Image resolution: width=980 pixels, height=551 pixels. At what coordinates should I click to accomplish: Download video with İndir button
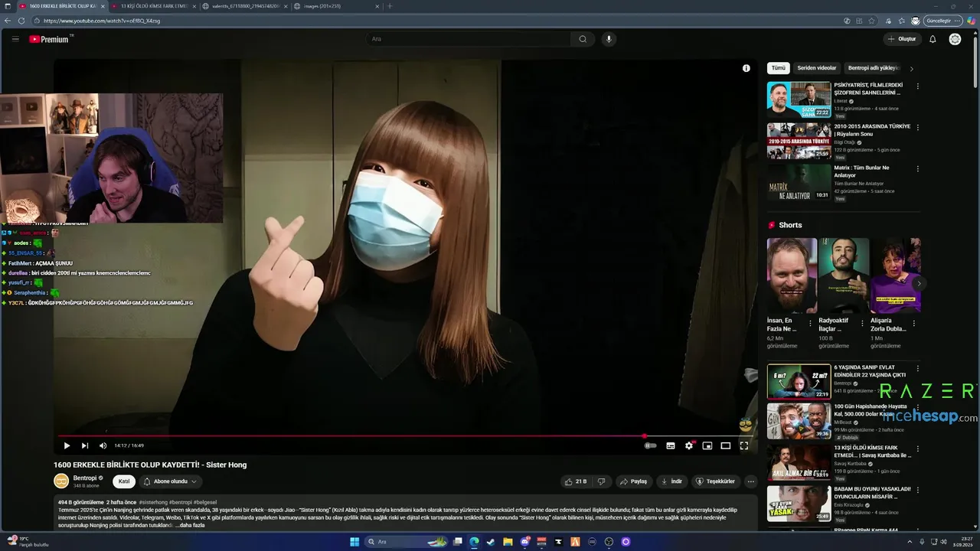(x=671, y=481)
